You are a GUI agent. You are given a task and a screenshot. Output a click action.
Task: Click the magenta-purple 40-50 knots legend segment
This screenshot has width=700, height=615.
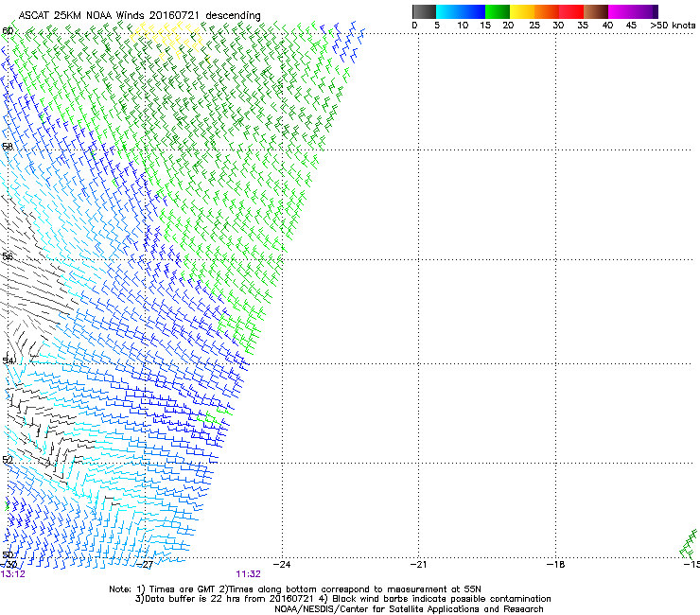(633, 11)
